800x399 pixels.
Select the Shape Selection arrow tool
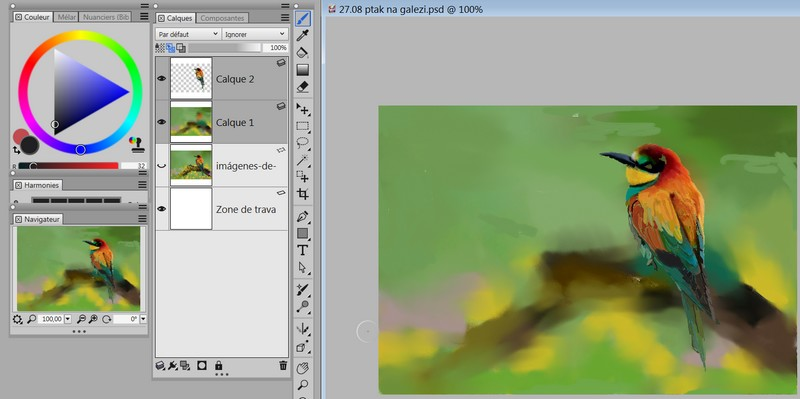click(x=303, y=267)
